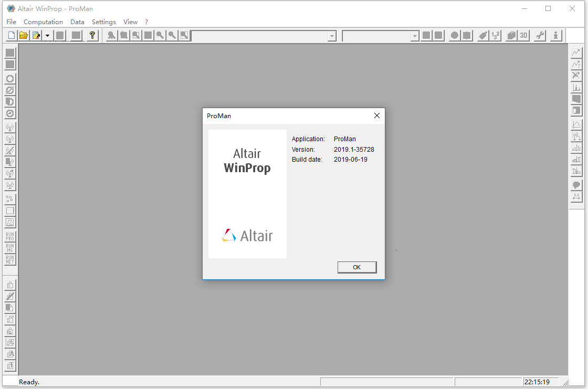Open settings via the wrench icon

(540, 36)
